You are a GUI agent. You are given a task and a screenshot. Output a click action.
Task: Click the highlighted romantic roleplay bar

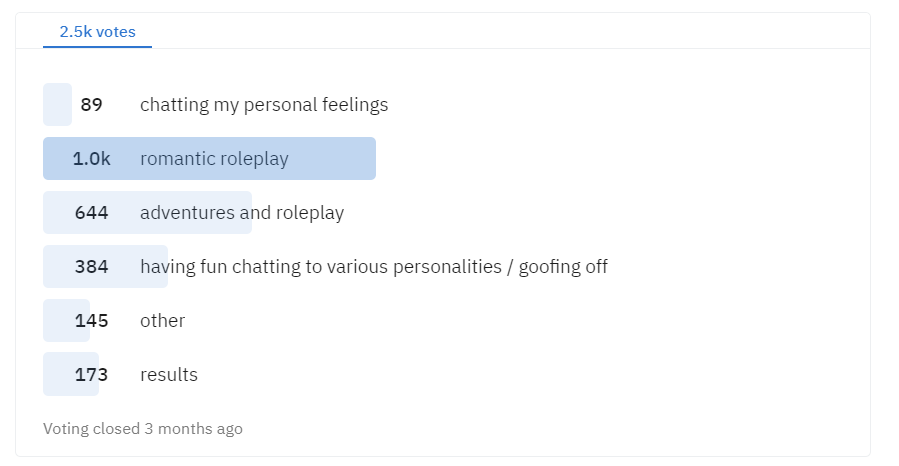(x=209, y=159)
